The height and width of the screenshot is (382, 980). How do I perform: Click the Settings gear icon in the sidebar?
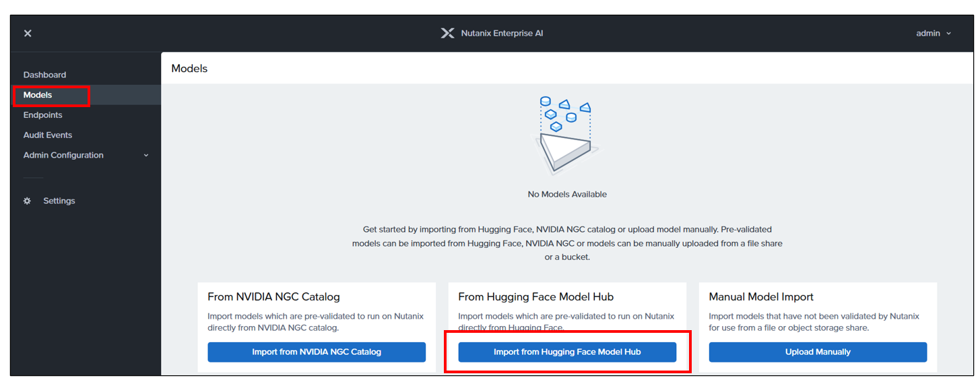(28, 201)
